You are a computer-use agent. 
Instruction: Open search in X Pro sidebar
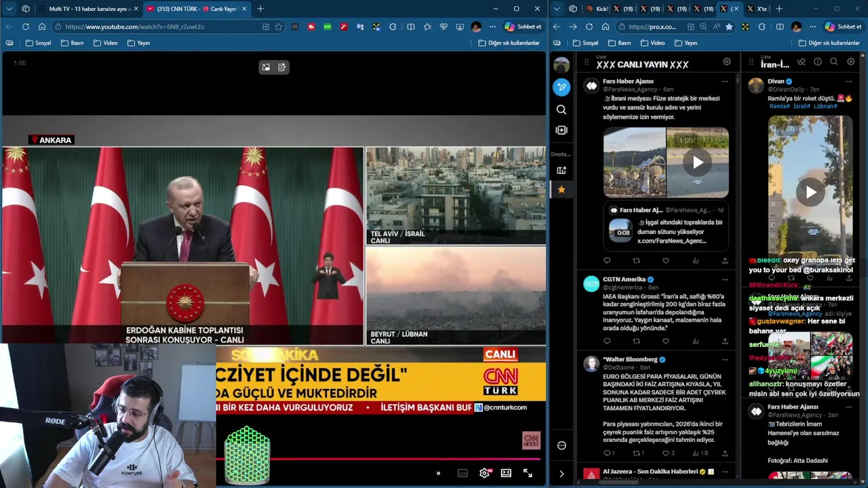tap(561, 110)
